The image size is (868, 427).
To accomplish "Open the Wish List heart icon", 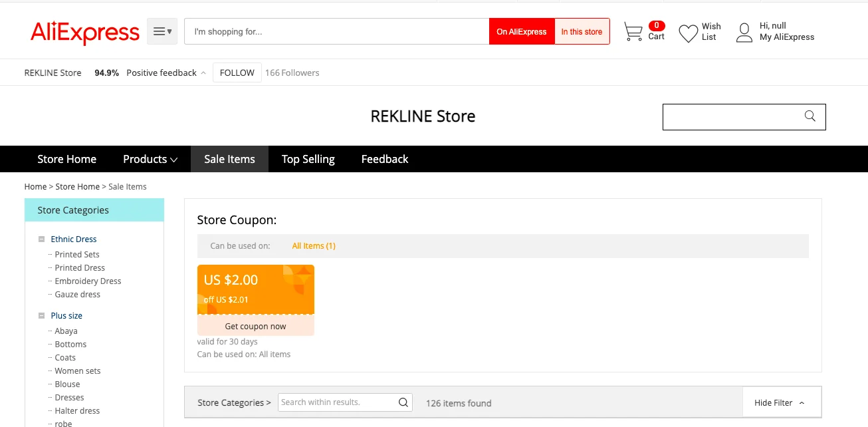I will (688, 33).
